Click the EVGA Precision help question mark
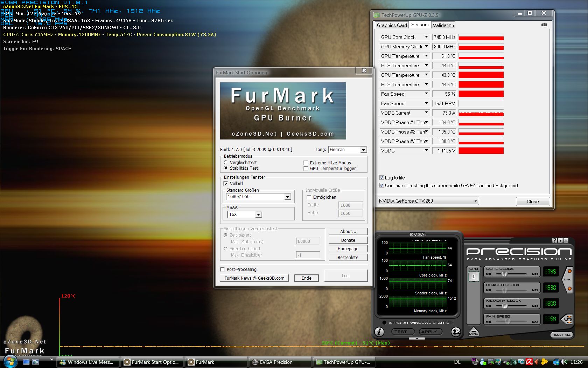Screen dimensions: 588x368 pos(554,240)
